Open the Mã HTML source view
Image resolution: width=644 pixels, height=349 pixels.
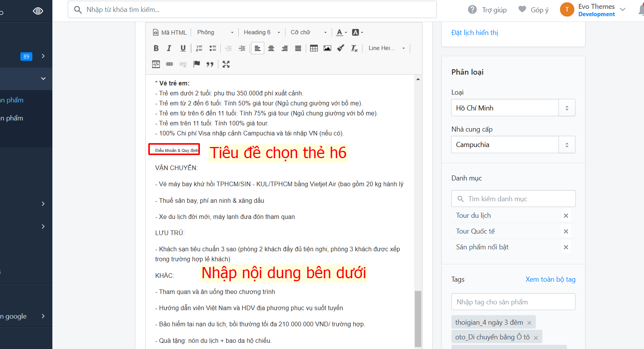point(170,32)
